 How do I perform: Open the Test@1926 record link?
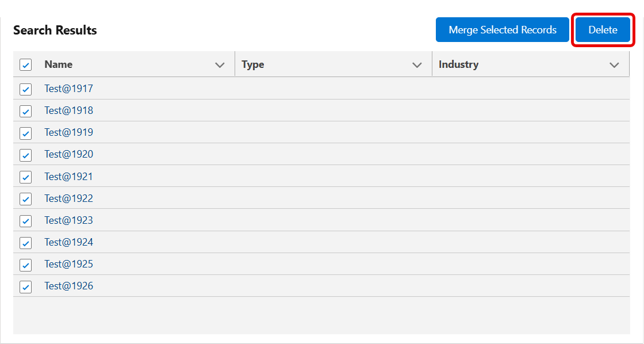(x=68, y=286)
